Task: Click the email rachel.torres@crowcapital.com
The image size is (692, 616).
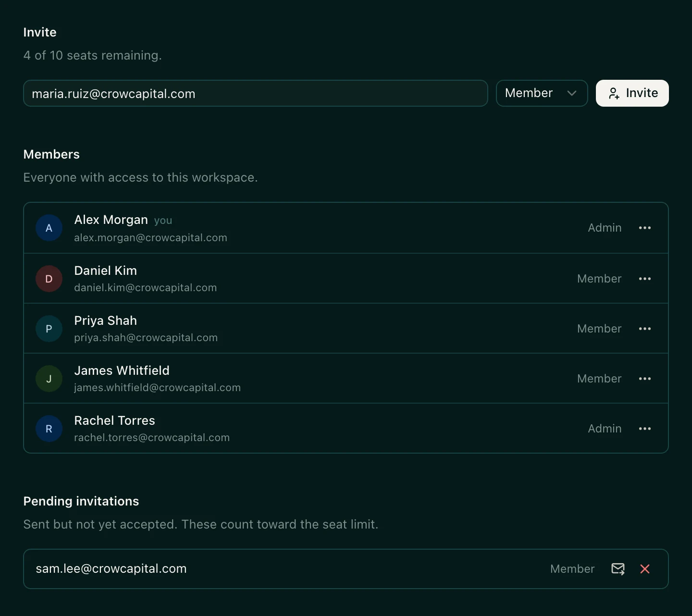Action: pyautogui.click(x=152, y=438)
